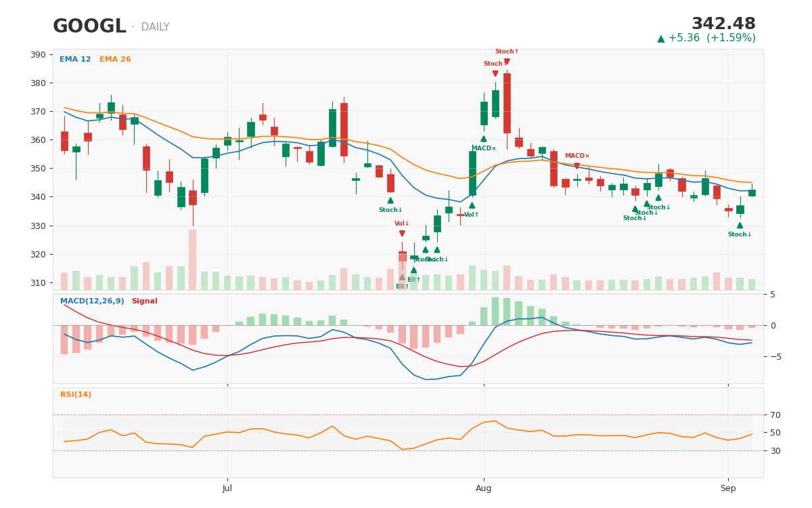Image resolution: width=812 pixels, height=508 pixels.
Task: Click the RSI axis level 30
Action: click(x=775, y=451)
